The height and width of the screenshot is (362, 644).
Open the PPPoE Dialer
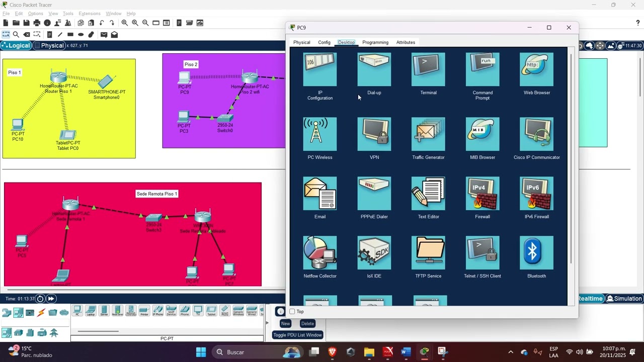[x=374, y=194]
